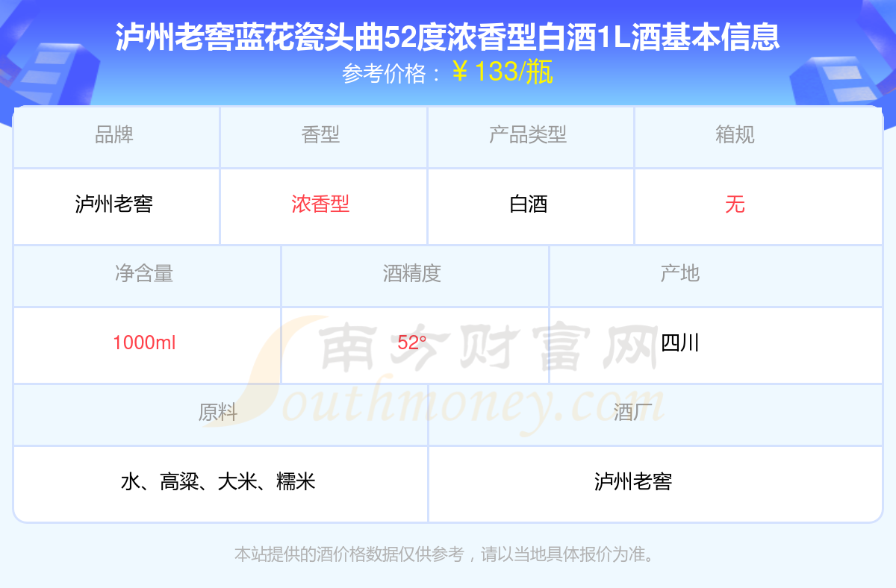Select the 箱规 header cell
The height and width of the screenshot is (588, 896).
pos(759,137)
